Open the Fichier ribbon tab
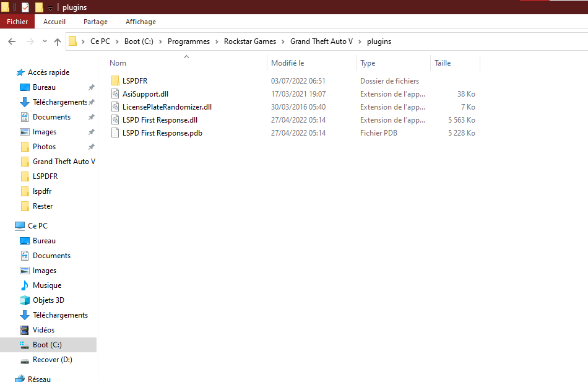The height and width of the screenshot is (382, 588). [17, 22]
